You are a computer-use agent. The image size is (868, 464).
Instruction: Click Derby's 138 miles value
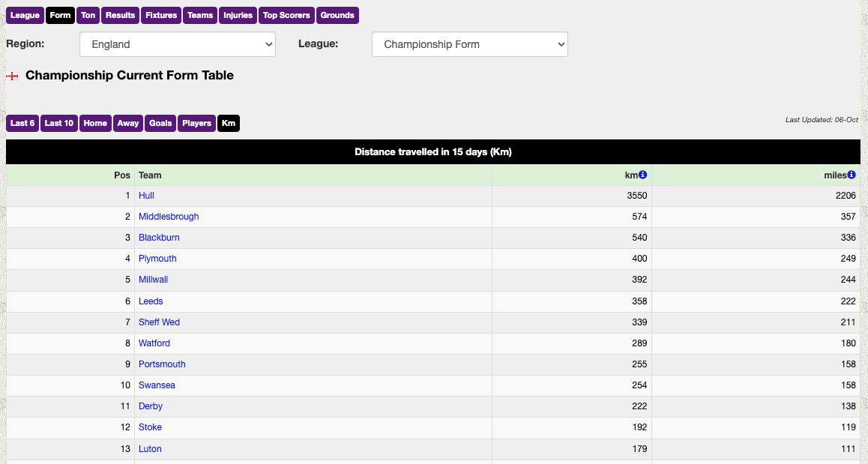(x=848, y=406)
